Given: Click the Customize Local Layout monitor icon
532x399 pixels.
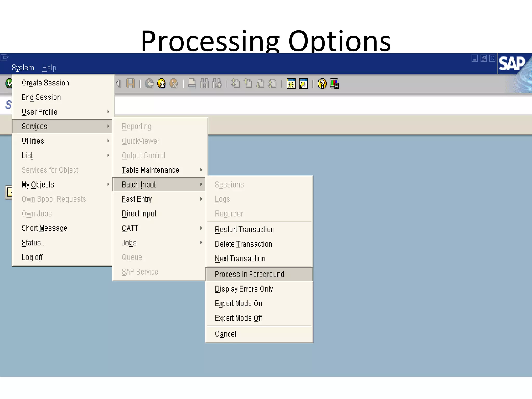Looking at the screenshot, I should (334, 84).
